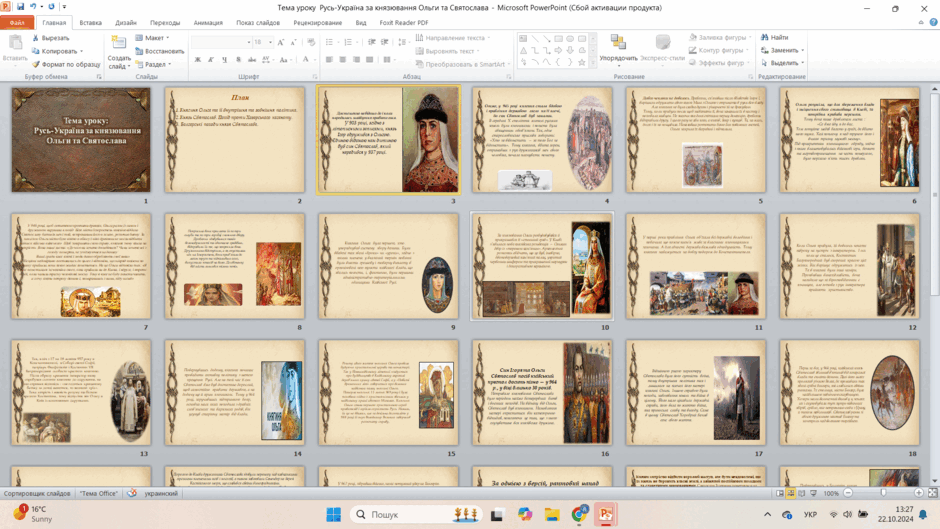Click the Заменить replace button
This screenshot has width=940, height=529.
782,50
